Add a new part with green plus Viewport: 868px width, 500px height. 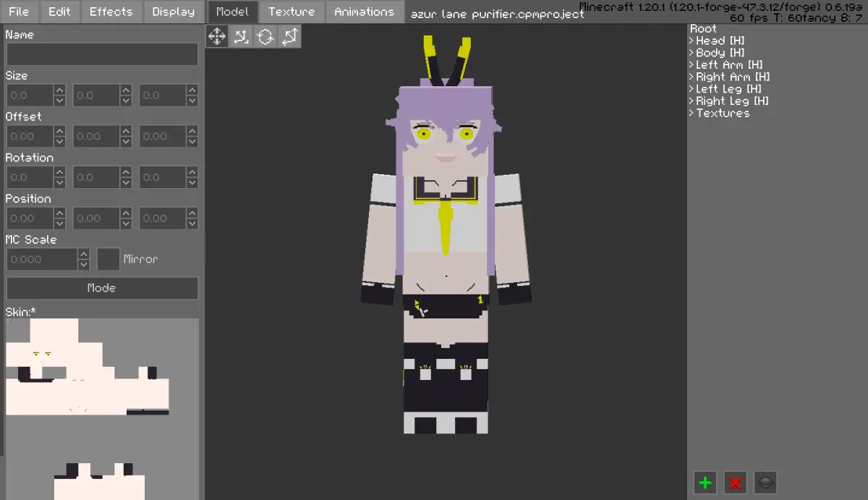[x=705, y=483]
